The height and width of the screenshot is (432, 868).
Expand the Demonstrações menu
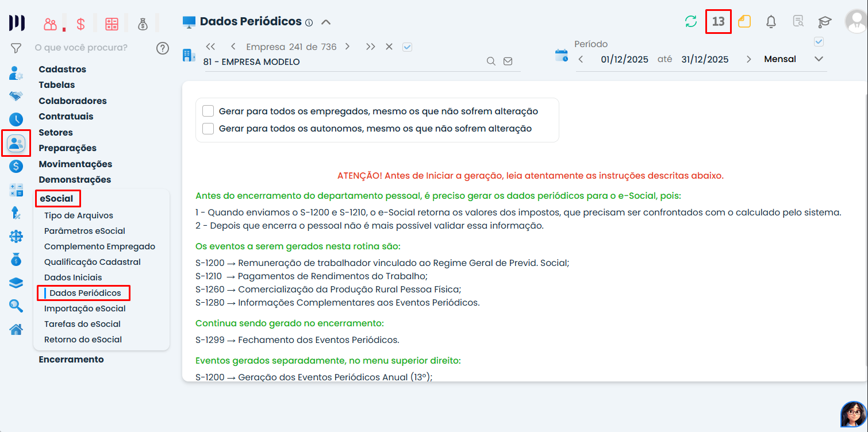(75, 179)
